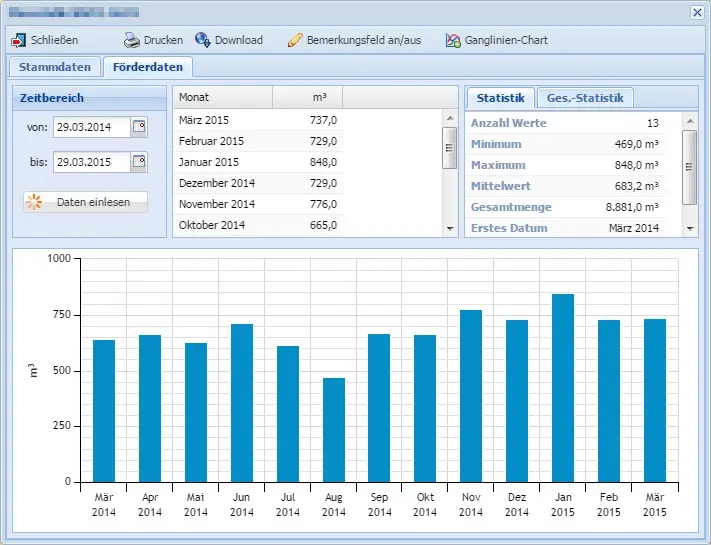Click the Feb 2015 bar in chart
Screen dimensions: 711x545
609,401
